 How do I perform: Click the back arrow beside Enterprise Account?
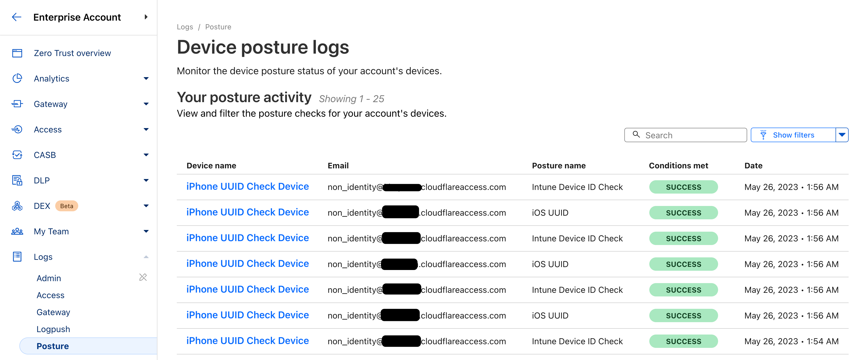[x=16, y=17]
